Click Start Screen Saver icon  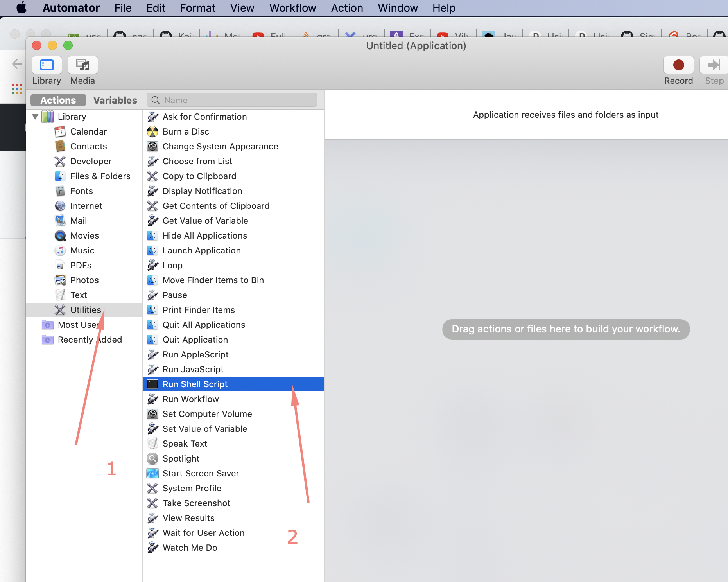[152, 473]
